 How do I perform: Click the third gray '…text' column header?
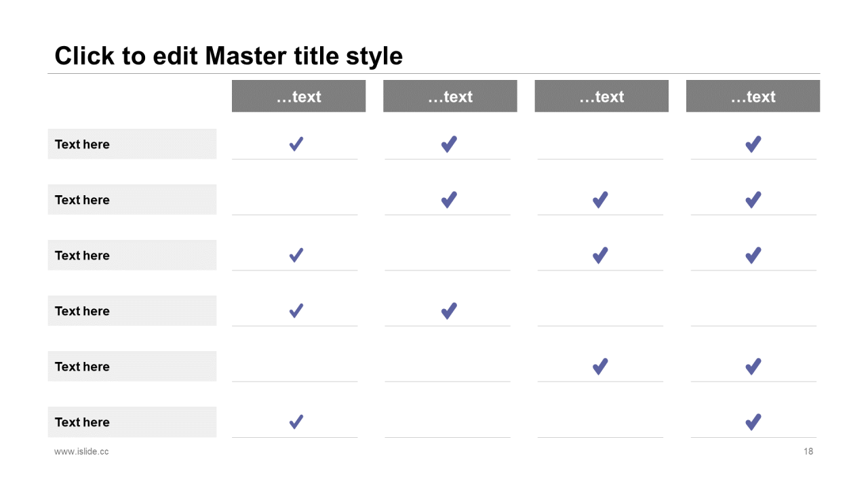[x=601, y=96]
